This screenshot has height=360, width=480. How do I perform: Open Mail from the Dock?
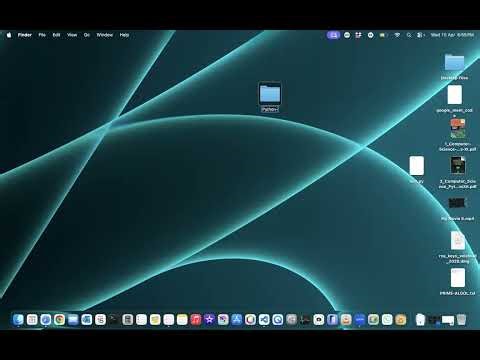(x=73, y=320)
